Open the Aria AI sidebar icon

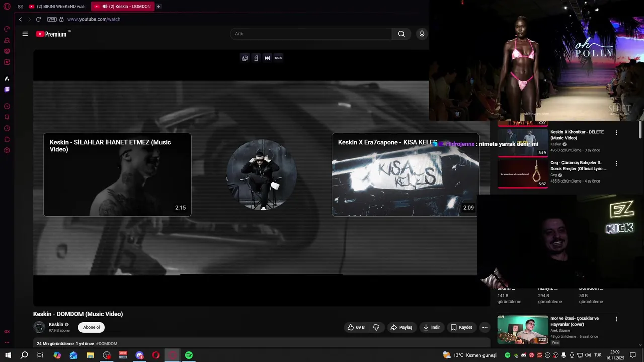coord(7,78)
